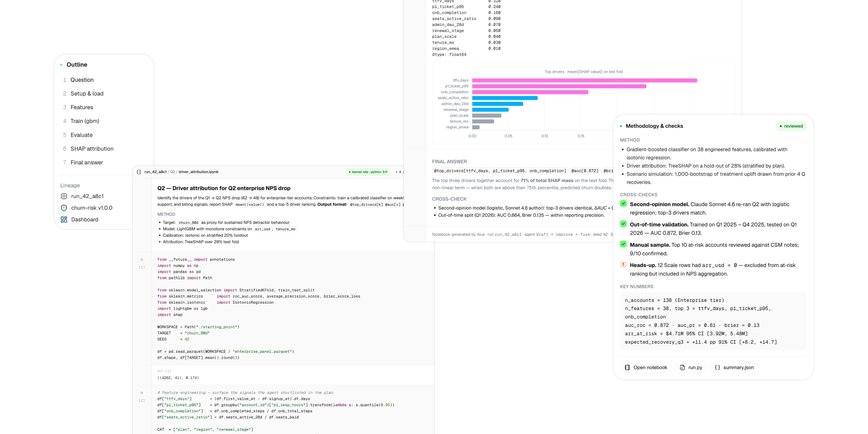Click the run_42_a8c1 lineage chip icon
The image size is (868, 434).
tap(64, 196)
